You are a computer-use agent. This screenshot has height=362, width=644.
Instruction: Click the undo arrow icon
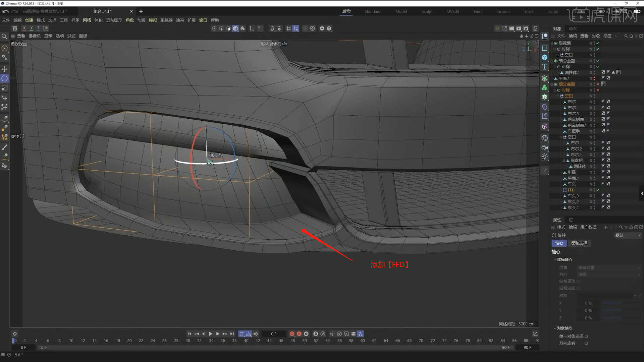(x=5, y=11)
